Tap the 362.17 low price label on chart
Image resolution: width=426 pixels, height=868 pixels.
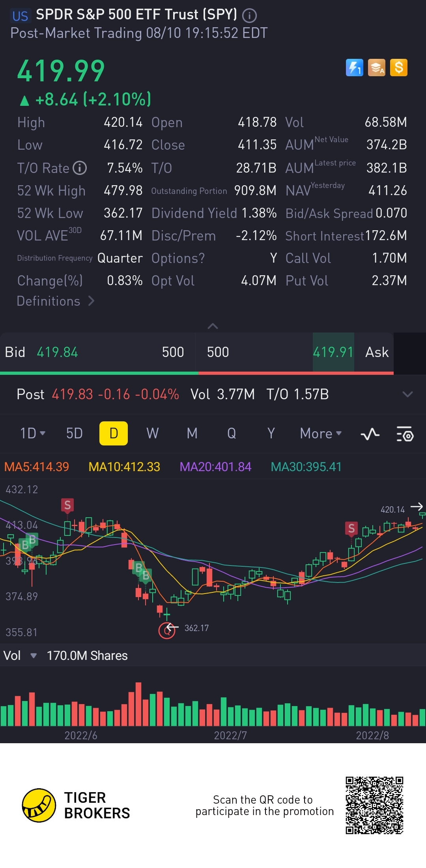coord(196,628)
